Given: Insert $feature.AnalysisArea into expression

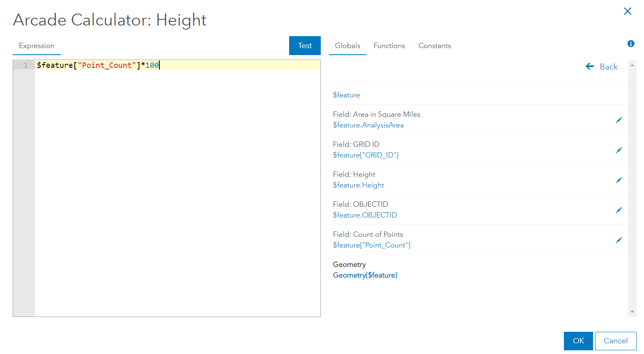Looking at the screenshot, I should pyautogui.click(x=368, y=125).
